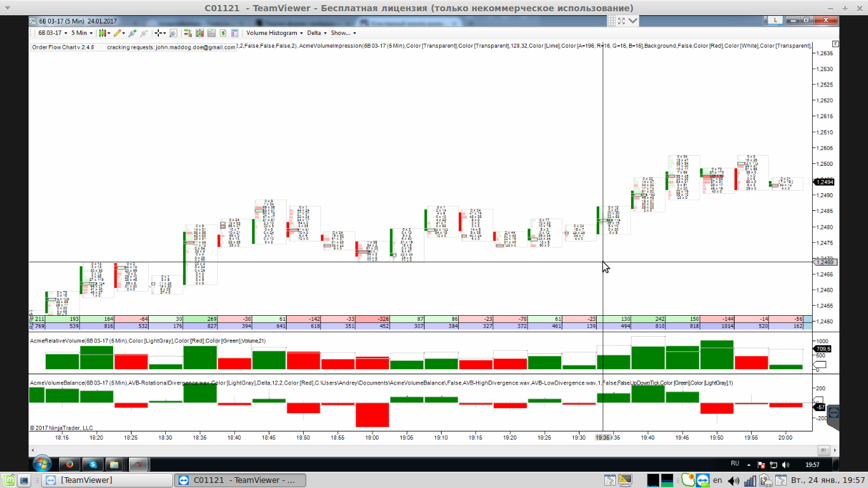Open the strategies line chart icon
This screenshot has height=488, width=868.
[211, 33]
